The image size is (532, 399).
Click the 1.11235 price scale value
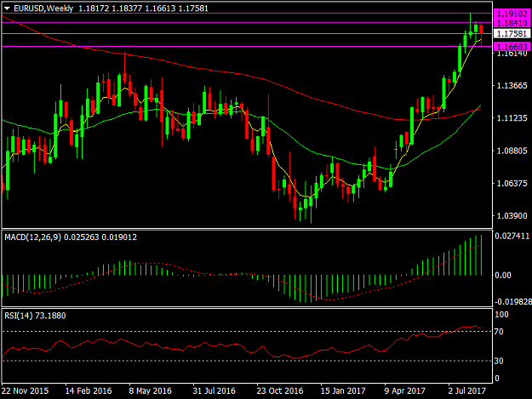point(512,118)
